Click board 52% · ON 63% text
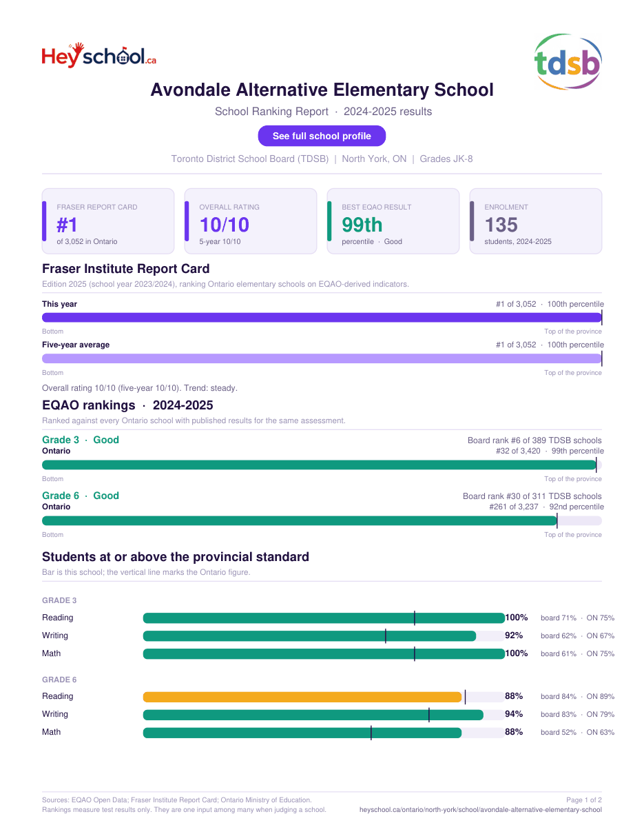 pos(577,733)
